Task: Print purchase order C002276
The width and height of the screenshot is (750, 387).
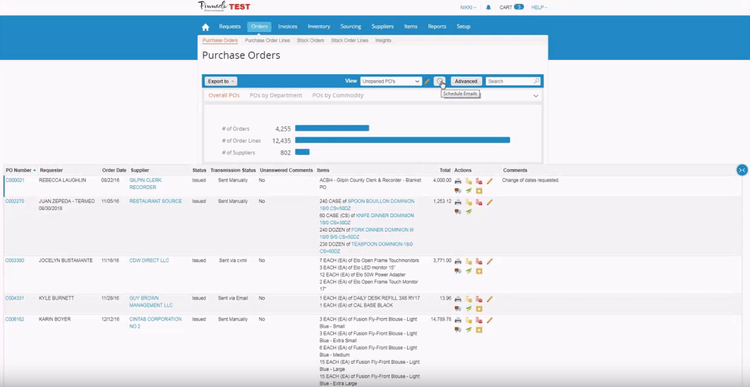Action: coord(458,202)
